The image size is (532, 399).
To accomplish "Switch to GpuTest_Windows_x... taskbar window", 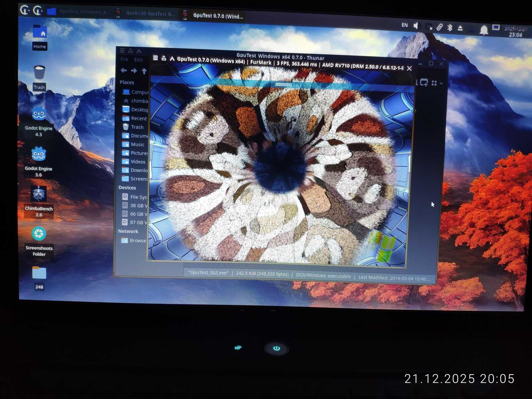I will click(x=78, y=12).
